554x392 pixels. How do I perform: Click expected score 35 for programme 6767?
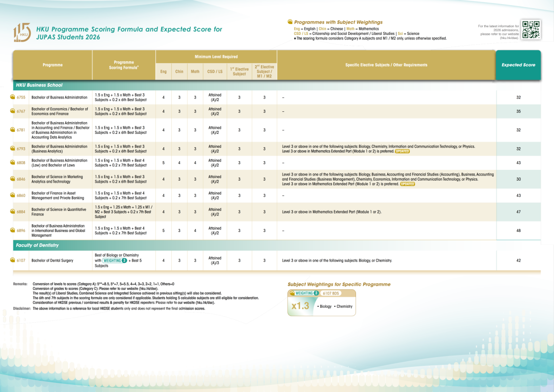518,111
